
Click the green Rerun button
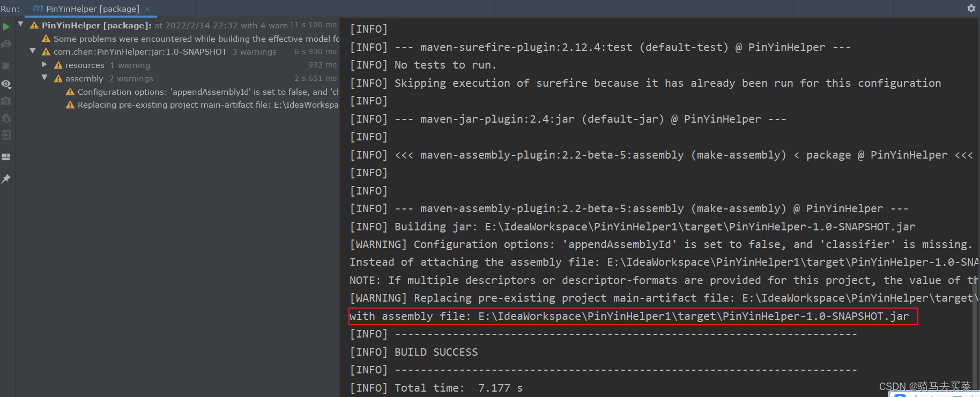pos(6,26)
